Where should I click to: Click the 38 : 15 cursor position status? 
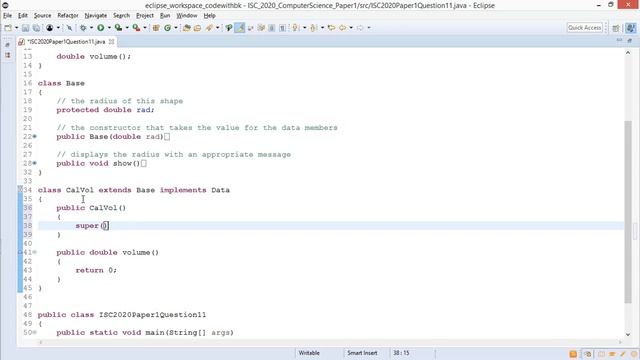click(401, 353)
